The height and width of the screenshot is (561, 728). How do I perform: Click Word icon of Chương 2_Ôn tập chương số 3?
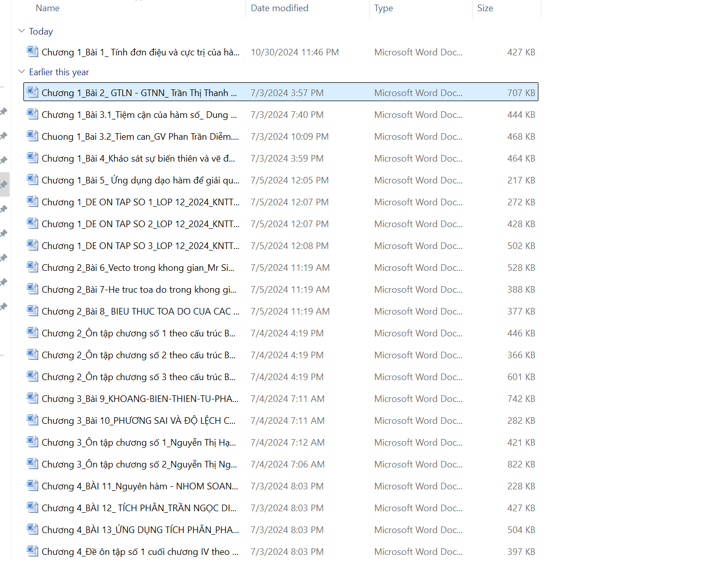pyautogui.click(x=33, y=376)
